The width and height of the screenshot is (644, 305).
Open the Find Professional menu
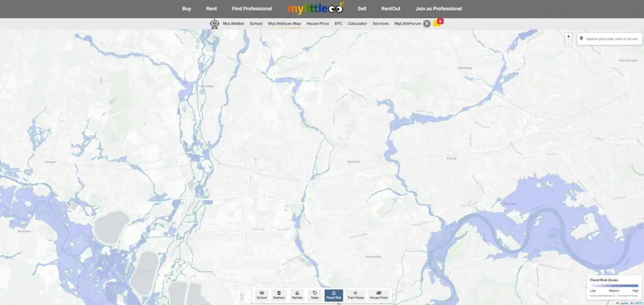[252, 8]
